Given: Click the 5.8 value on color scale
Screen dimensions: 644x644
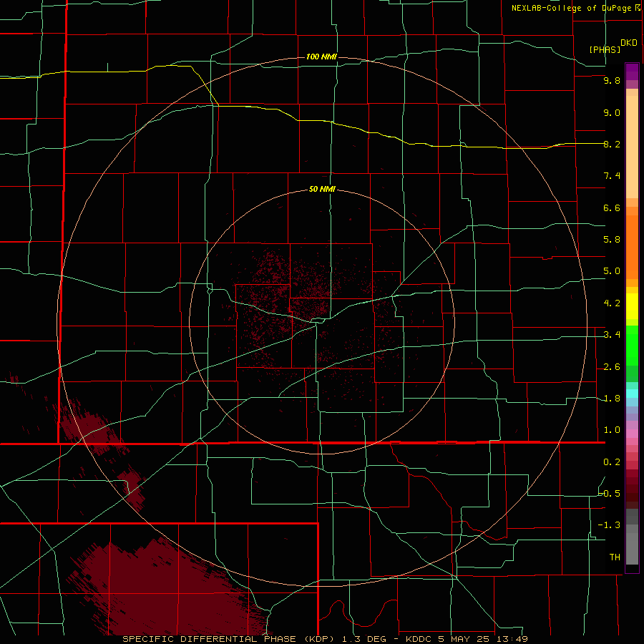Looking at the screenshot, I should tap(612, 240).
